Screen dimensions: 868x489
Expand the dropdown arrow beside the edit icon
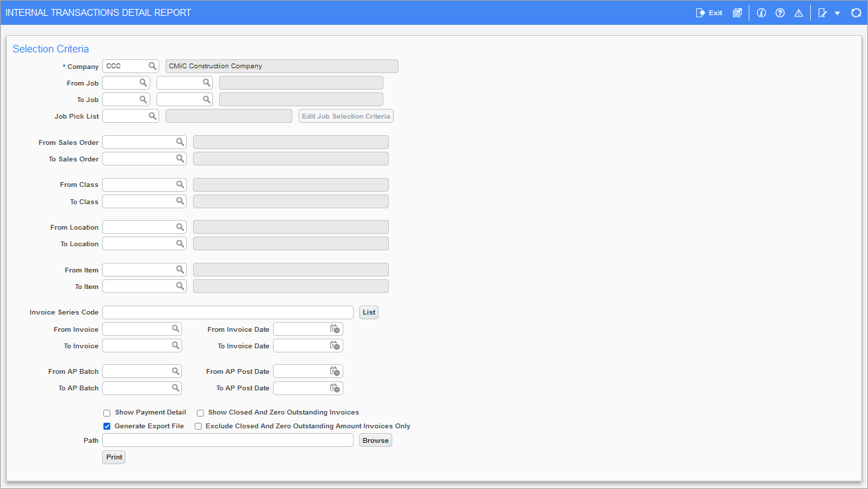coord(837,12)
